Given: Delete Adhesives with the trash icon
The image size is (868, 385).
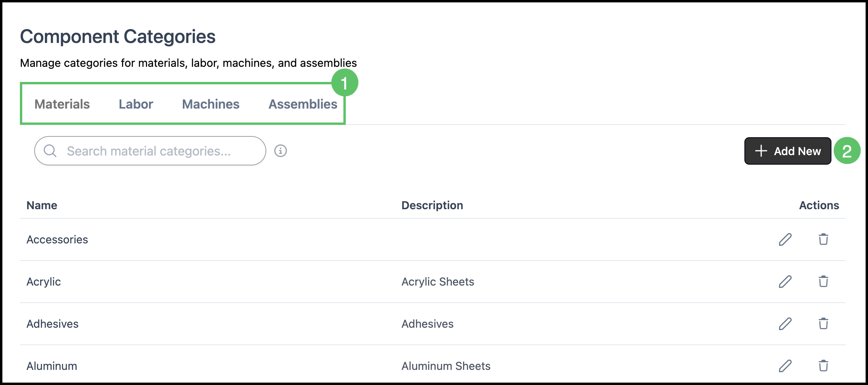Looking at the screenshot, I should tap(823, 324).
